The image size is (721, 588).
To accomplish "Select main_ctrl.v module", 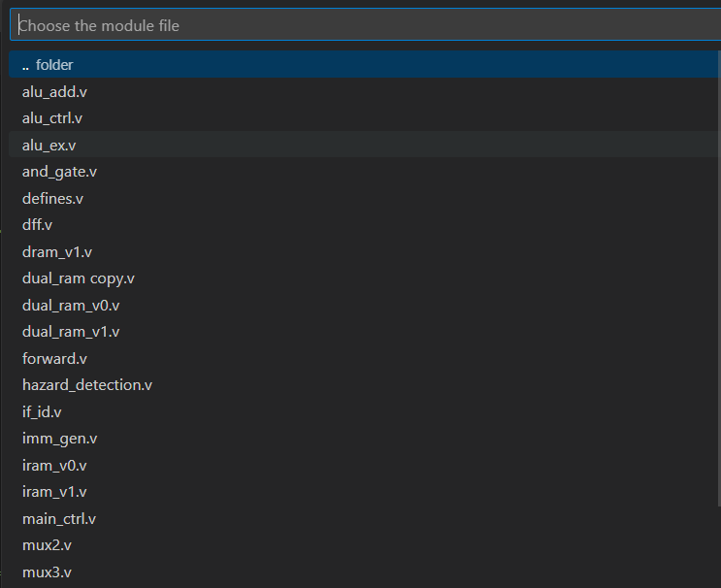I will click(365, 518).
